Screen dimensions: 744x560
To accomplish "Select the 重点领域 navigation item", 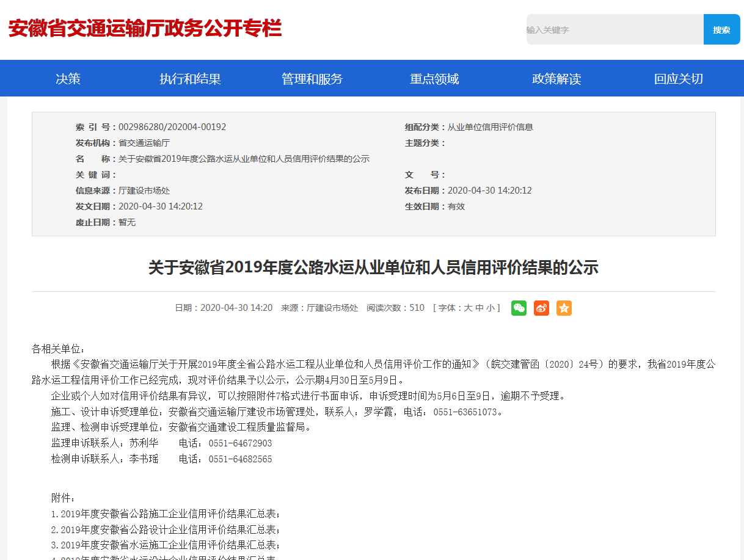I will pyautogui.click(x=434, y=79).
